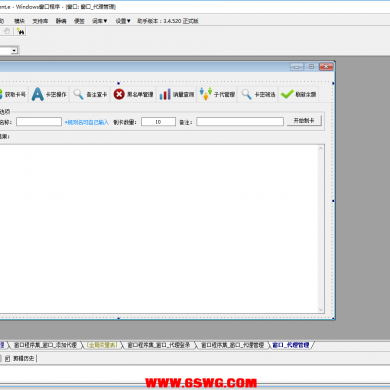390x390 pixels.
Task: Open 子代管理 people icon
Action: (206, 94)
